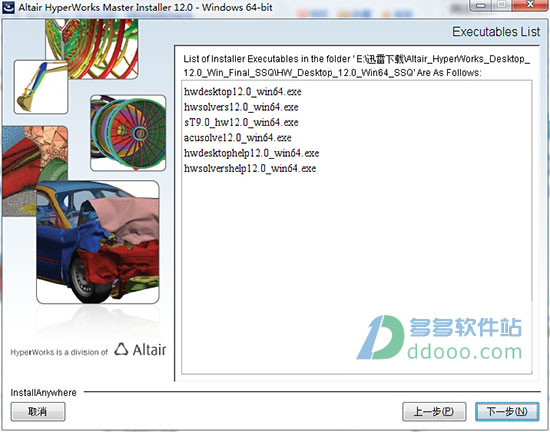Click the folder path description text
The image size is (550, 432).
(x=357, y=66)
